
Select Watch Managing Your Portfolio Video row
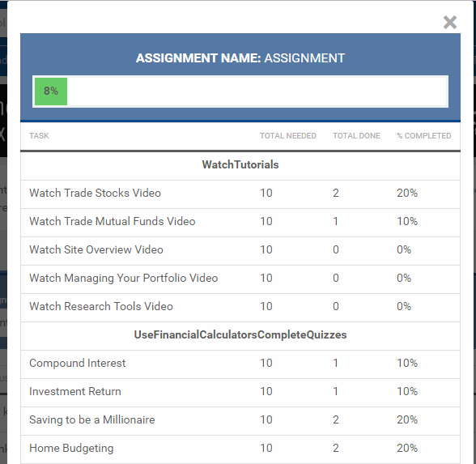point(240,279)
